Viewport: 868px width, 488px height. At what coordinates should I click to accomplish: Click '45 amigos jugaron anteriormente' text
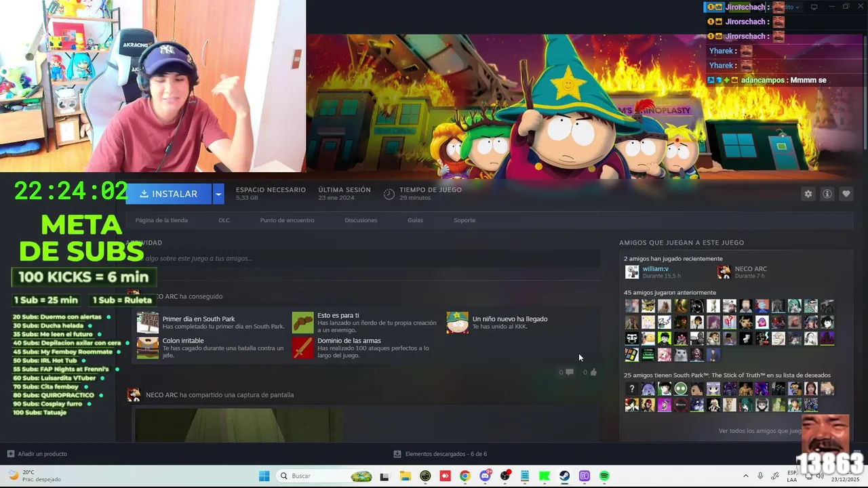670,293
